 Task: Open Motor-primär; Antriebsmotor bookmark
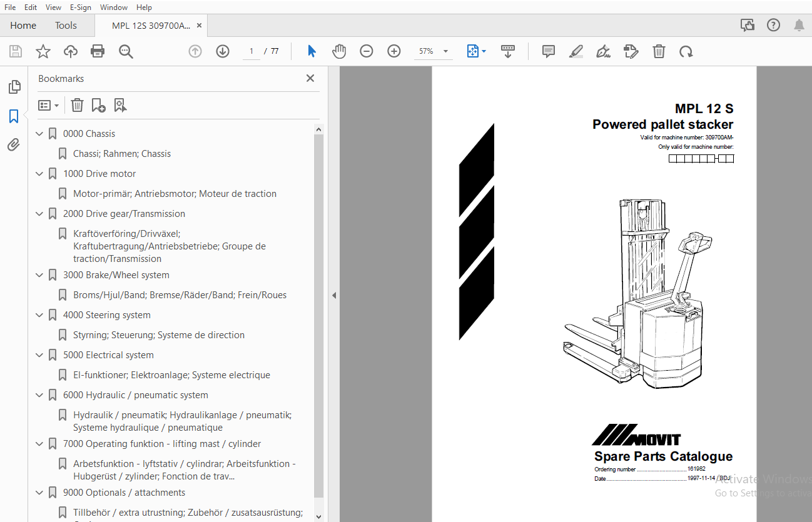point(175,194)
